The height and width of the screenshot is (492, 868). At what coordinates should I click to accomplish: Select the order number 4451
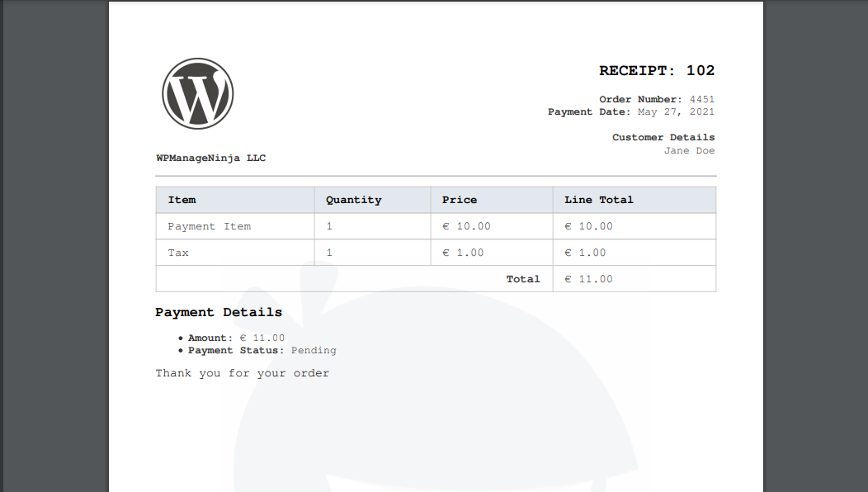click(x=702, y=99)
